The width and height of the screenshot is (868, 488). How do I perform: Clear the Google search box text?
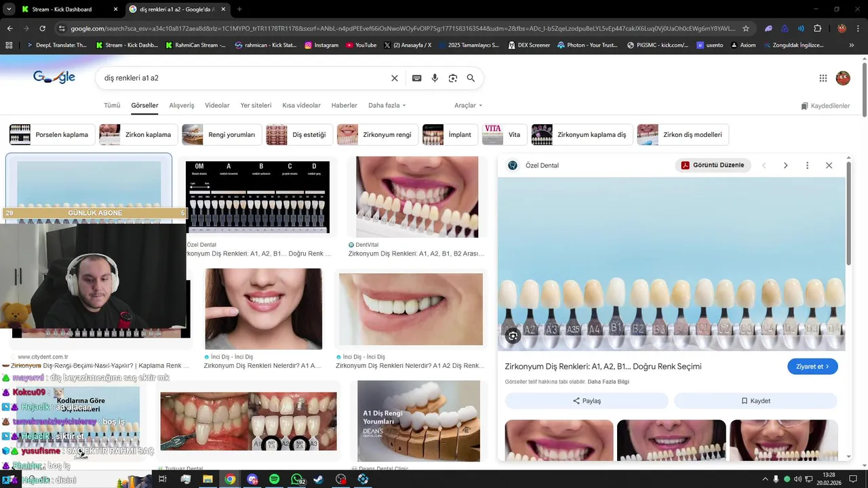(395, 78)
